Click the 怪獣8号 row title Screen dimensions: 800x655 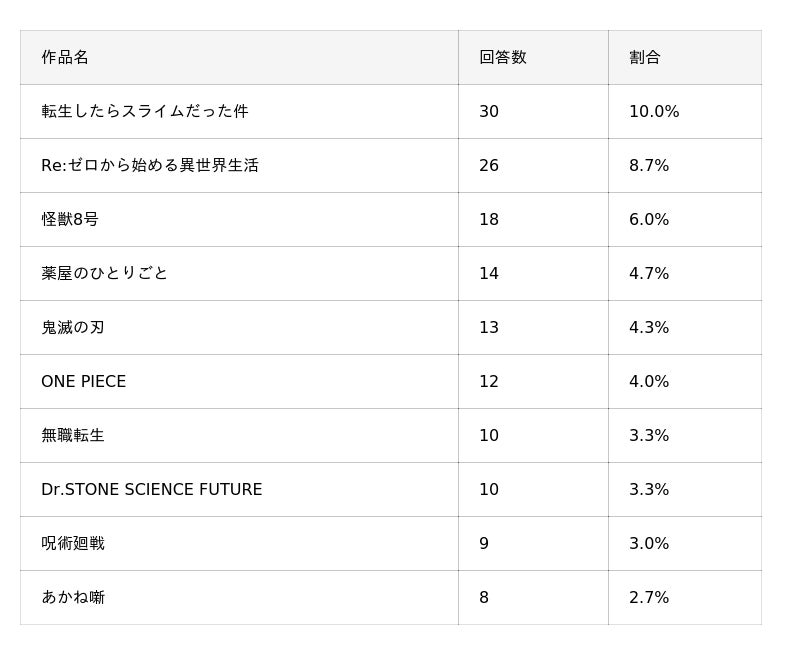coord(70,219)
